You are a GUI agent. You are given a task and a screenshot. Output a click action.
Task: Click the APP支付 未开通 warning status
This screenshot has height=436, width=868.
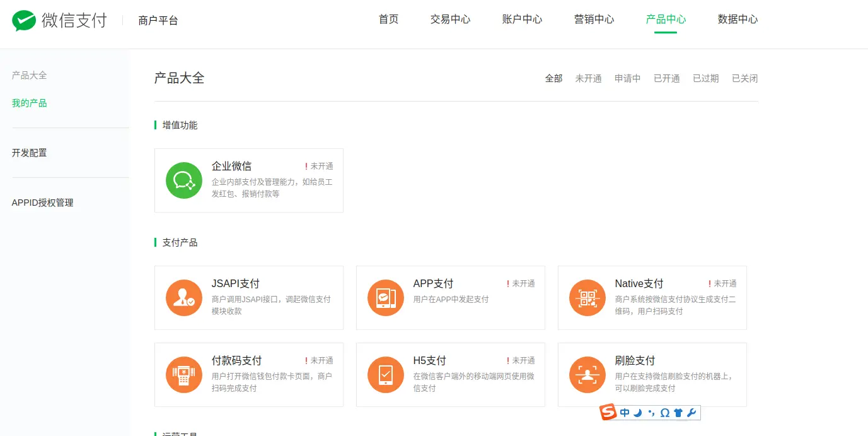pyautogui.click(x=521, y=284)
